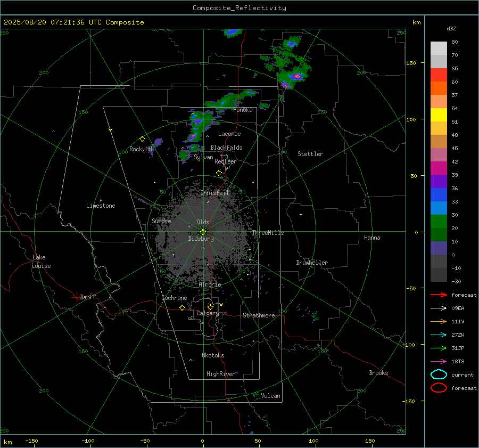Click the 'Ponoka' city label

[x=243, y=110]
